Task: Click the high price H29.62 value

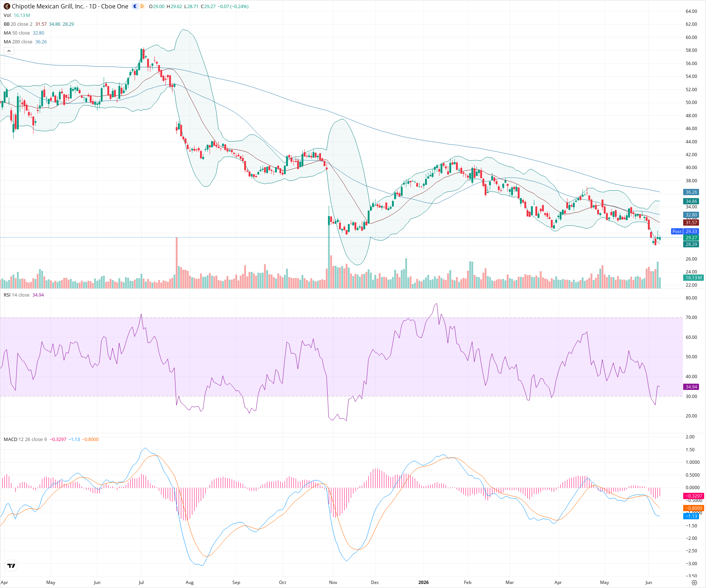Action: click(174, 7)
